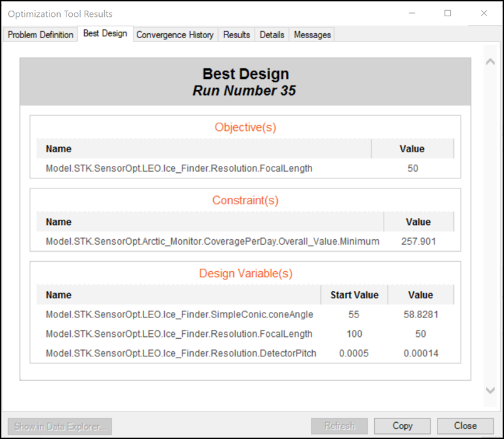Viewport: 504px width, 439px height.
Task: Maximize the Optimization Tool Results window
Action: pyautogui.click(x=448, y=13)
